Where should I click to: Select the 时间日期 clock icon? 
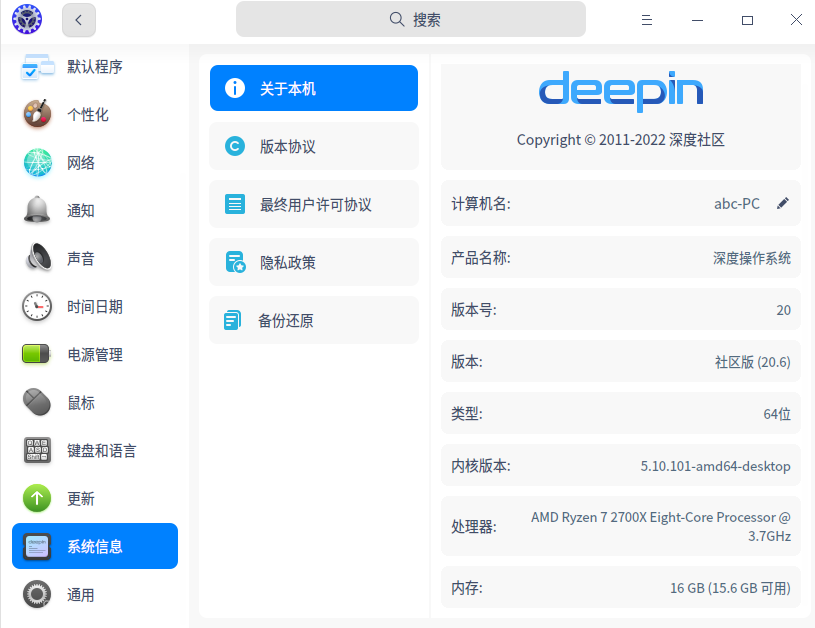pos(36,306)
